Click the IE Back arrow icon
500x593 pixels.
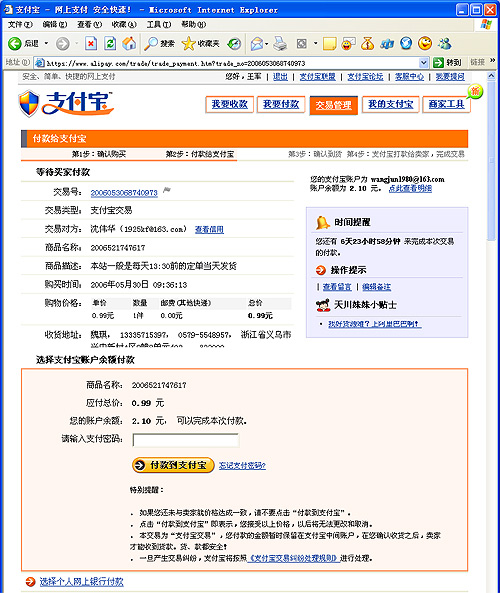pos(15,44)
